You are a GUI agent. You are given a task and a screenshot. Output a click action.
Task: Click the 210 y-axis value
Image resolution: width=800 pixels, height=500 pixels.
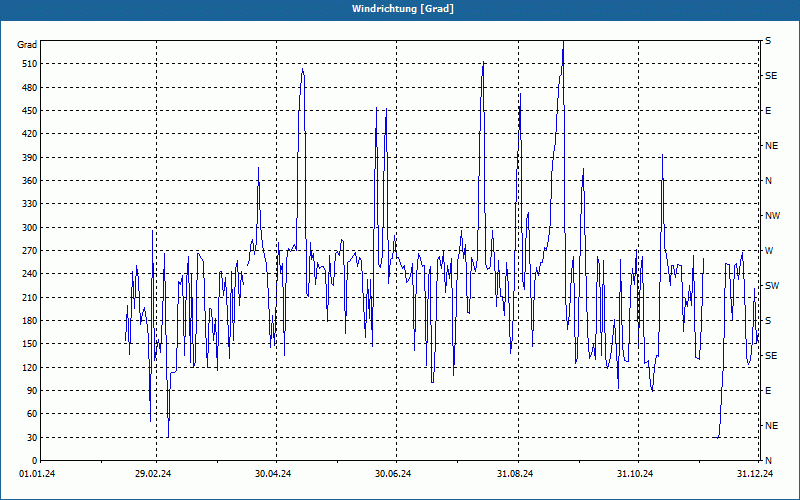[30, 297]
